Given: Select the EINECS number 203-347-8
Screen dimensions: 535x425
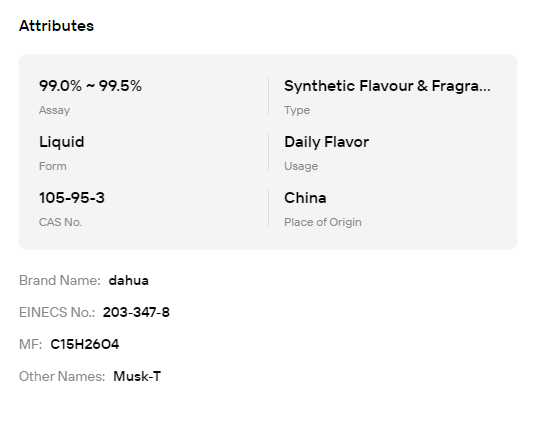Looking at the screenshot, I should coord(136,312).
